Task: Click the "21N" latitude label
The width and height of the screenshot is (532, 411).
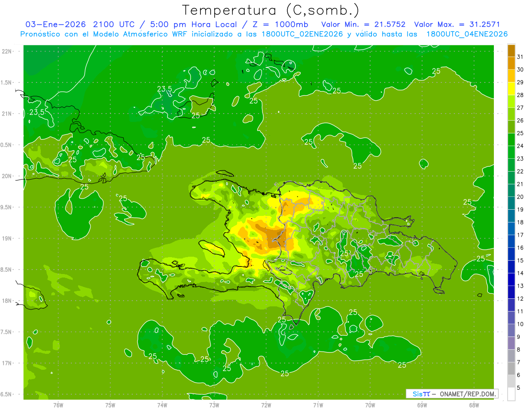Action: click(7, 114)
